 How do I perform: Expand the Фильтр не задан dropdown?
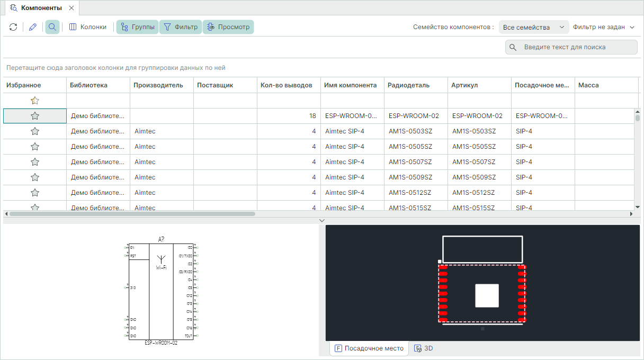point(603,27)
